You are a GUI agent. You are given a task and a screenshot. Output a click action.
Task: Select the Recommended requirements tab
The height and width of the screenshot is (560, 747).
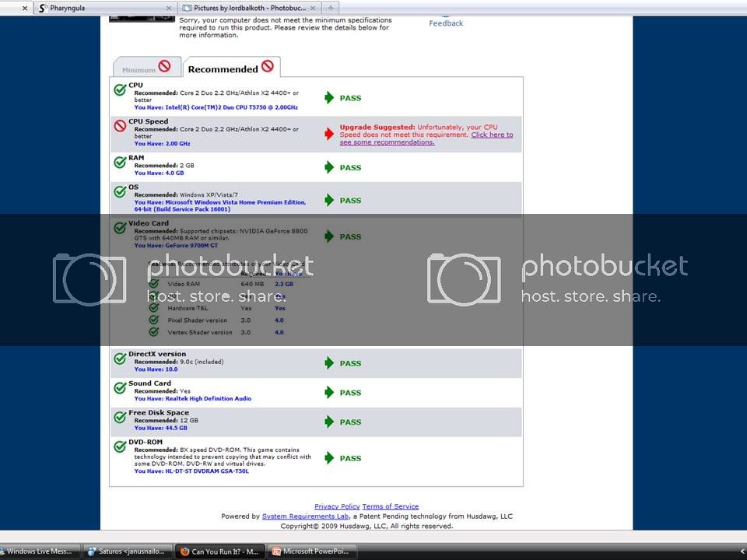pos(232,67)
